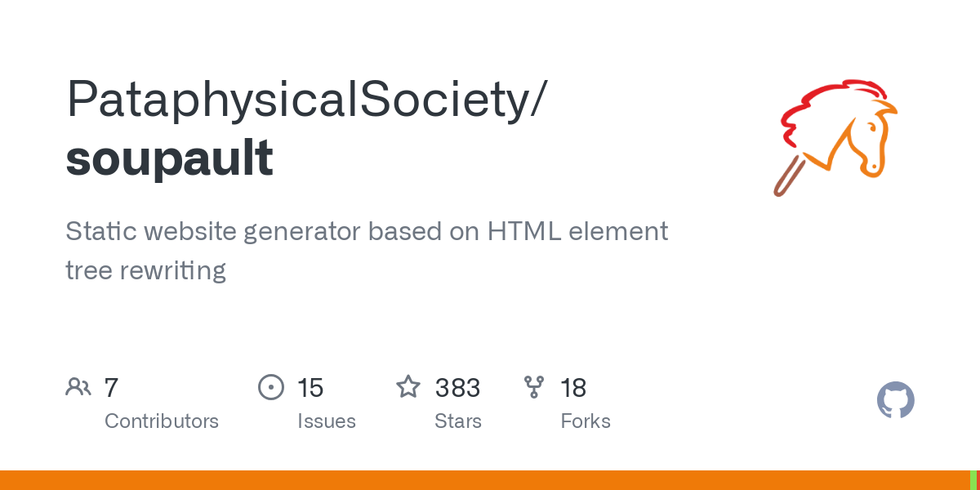Click the issue count 15
This screenshot has height=490, width=980.
tap(310, 387)
